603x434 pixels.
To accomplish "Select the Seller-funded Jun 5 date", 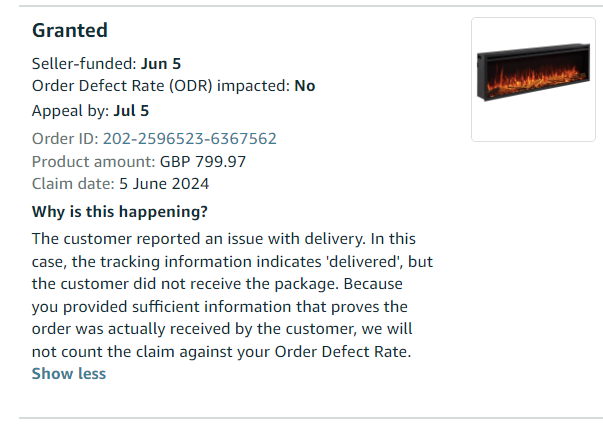I will coord(161,64).
